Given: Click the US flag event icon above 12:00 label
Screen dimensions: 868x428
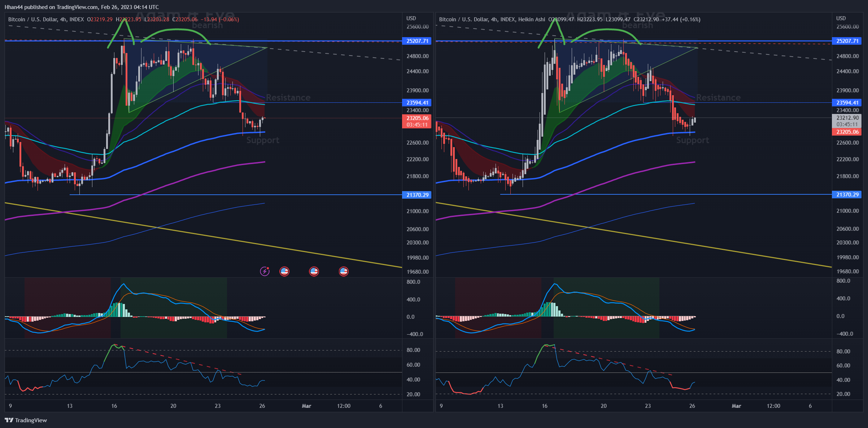Looking at the screenshot, I should coord(344,271).
